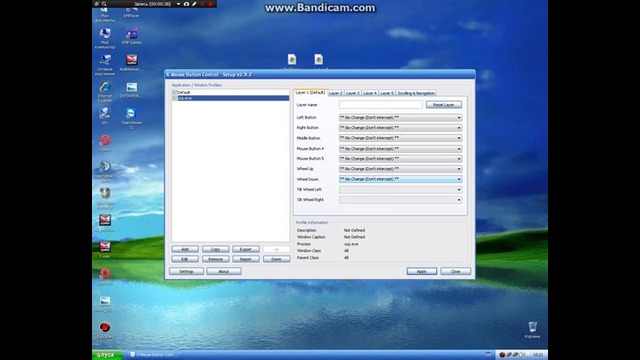The width and height of the screenshot is (640, 360).
Task: Open the KMP Games desktop icon
Action: click(131, 36)
